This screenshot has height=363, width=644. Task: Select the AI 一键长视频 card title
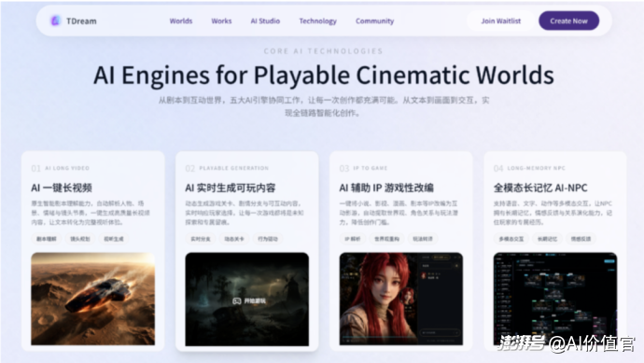pyautogui.click(x=62, y=188)
